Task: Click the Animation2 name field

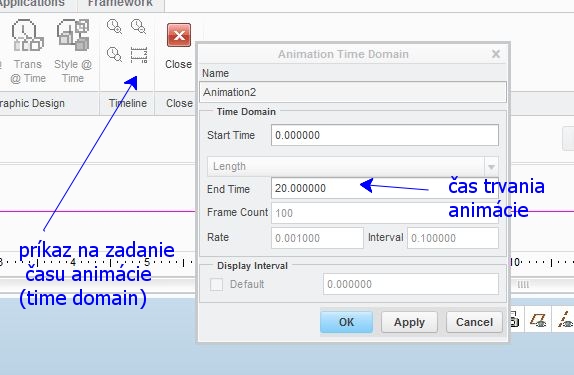Action: pyautogui.click(x=353, y=92)
